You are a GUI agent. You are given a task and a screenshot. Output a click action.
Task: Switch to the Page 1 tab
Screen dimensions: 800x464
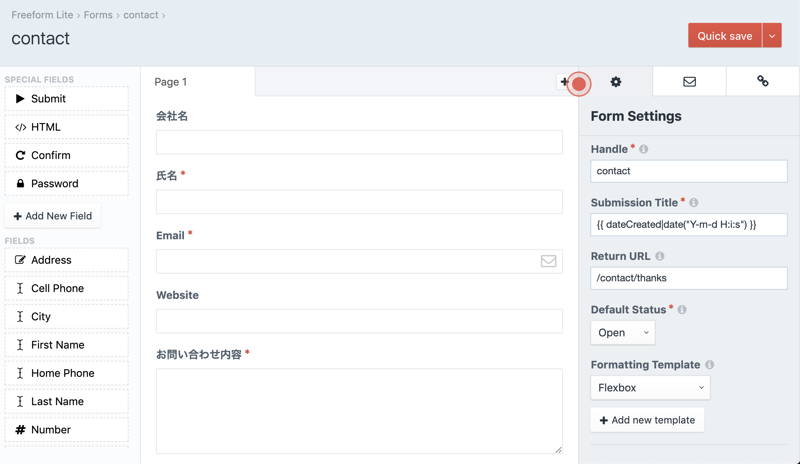pyautogui.click(x=171, y=82)
